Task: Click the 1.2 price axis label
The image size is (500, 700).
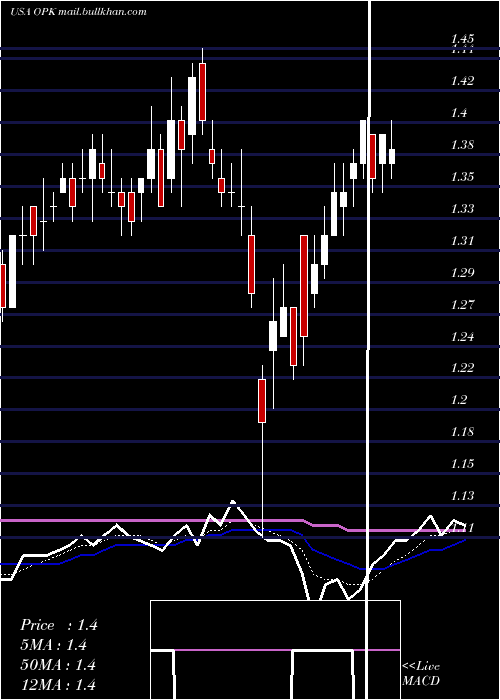Action: [x=459, y=400]
